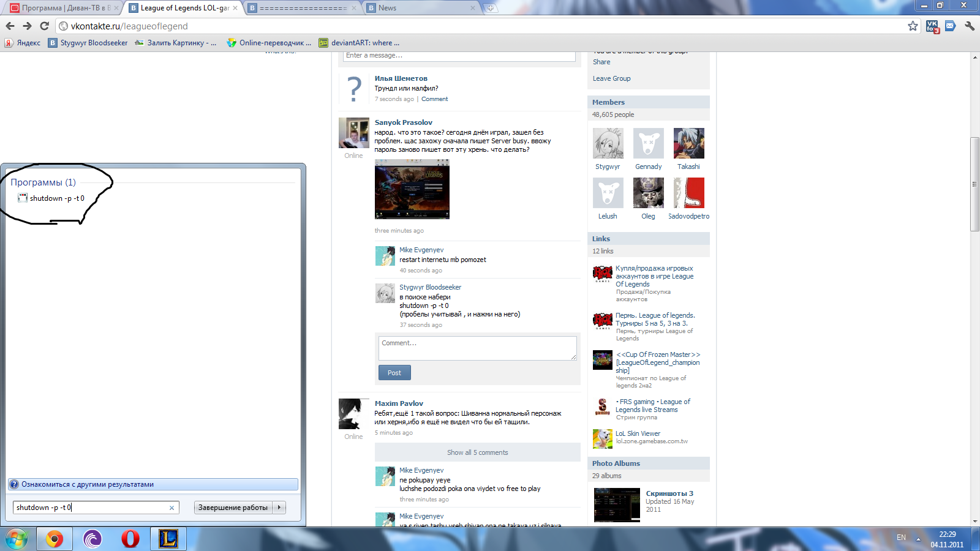This screenshot has width=980, height=551.
Task: Focus the Comment text area
Action: tap(478, 348)
